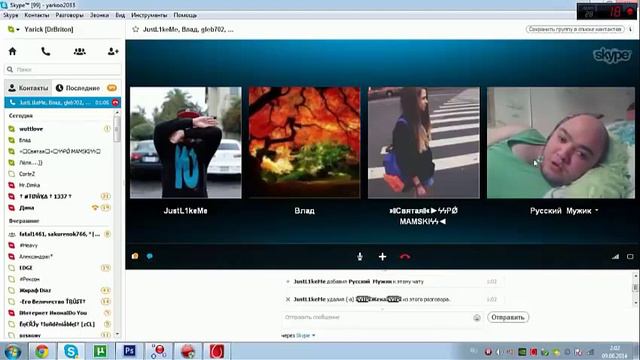Viewport: 640px width, 360px height.
Task: Mute the microphone in the call bar
Action: (360, 257)
